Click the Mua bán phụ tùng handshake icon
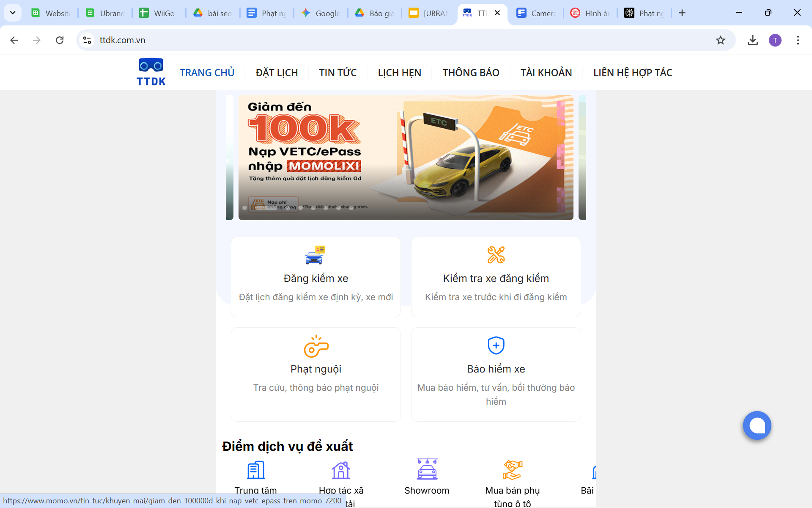 click(x=512, y=470)
